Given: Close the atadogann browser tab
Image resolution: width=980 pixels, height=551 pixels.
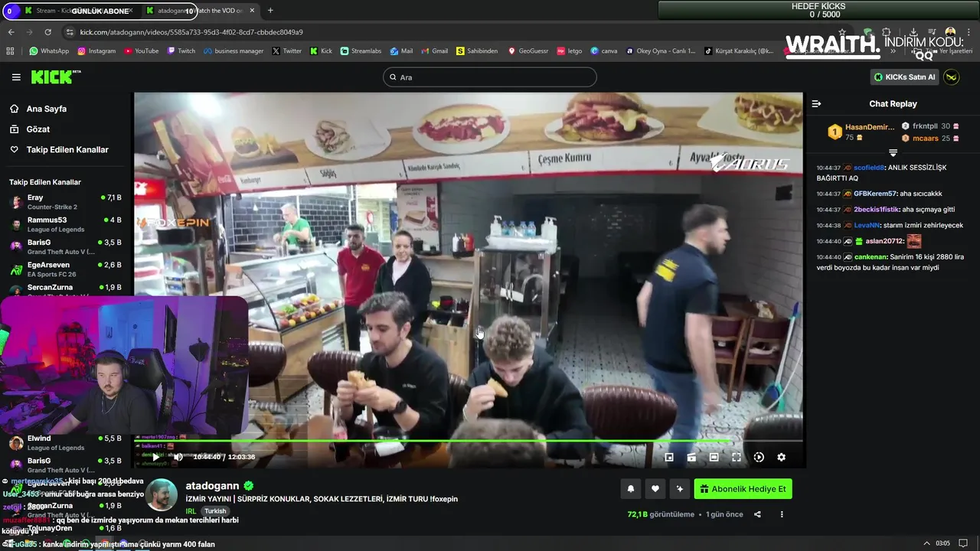Looking at the screenshot, I should pos(252,11).
